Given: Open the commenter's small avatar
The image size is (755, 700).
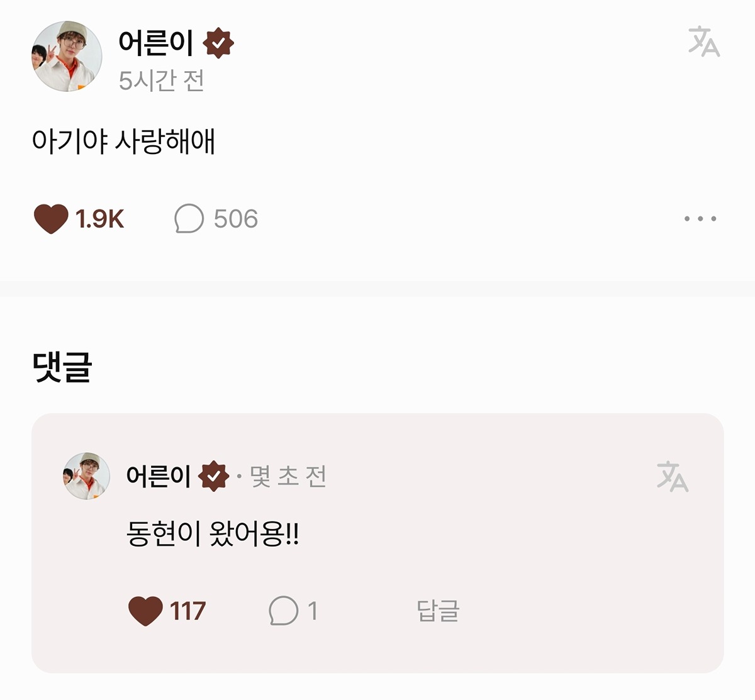Looking at the screenshot, I should [x=87, y=475].
